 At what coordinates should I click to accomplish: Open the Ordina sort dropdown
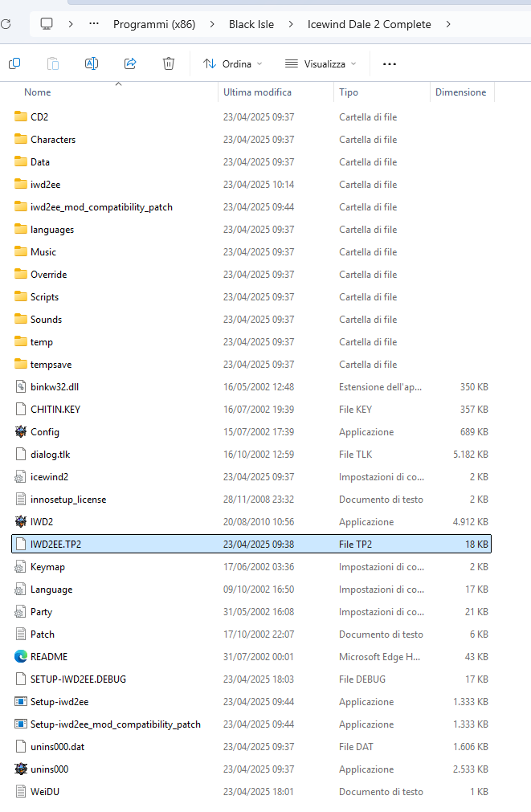(x=232, y=63)
